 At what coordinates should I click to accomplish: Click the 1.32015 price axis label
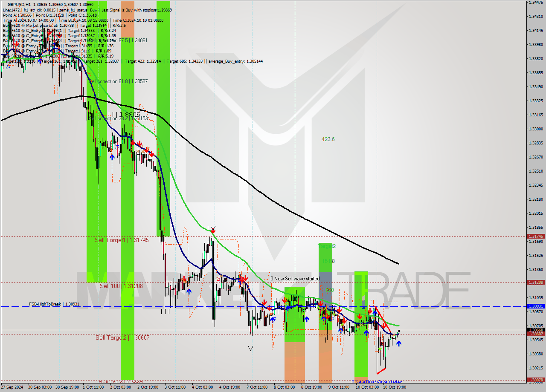[536, 213]
